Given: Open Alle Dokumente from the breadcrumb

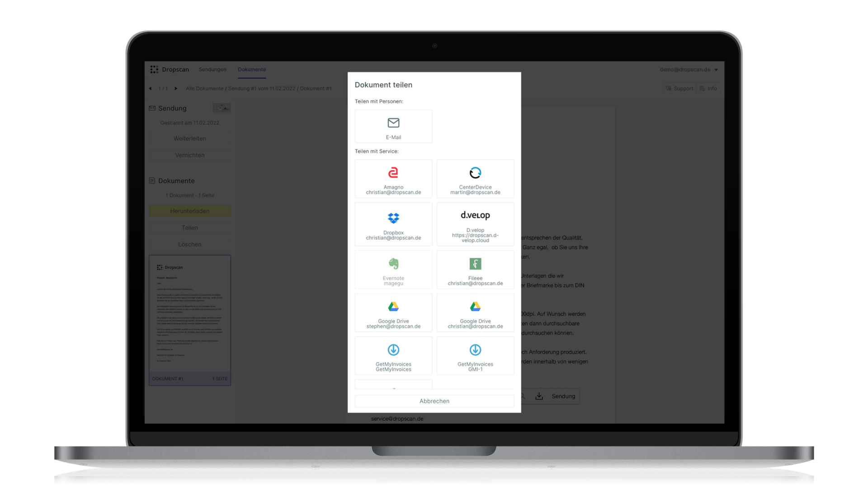Looking at the screenshot, I should coord(204,89).
